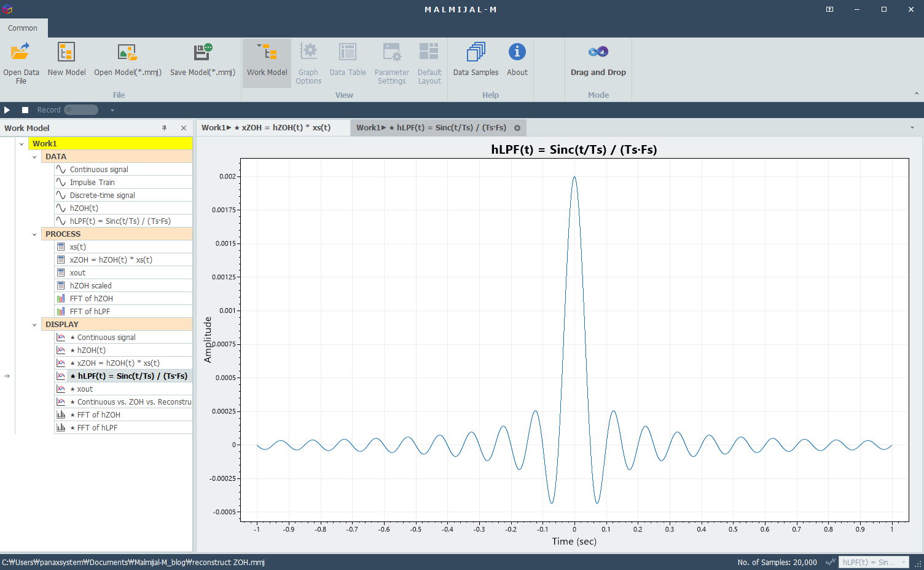
Task: Click the Amplitude axis label
Action: [x=208, y=339]
